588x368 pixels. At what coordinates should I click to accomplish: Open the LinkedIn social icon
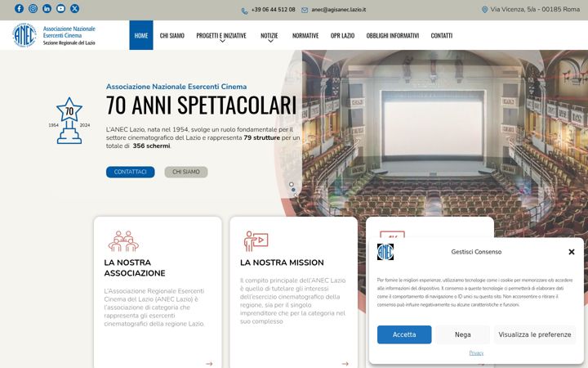(47, 9)
